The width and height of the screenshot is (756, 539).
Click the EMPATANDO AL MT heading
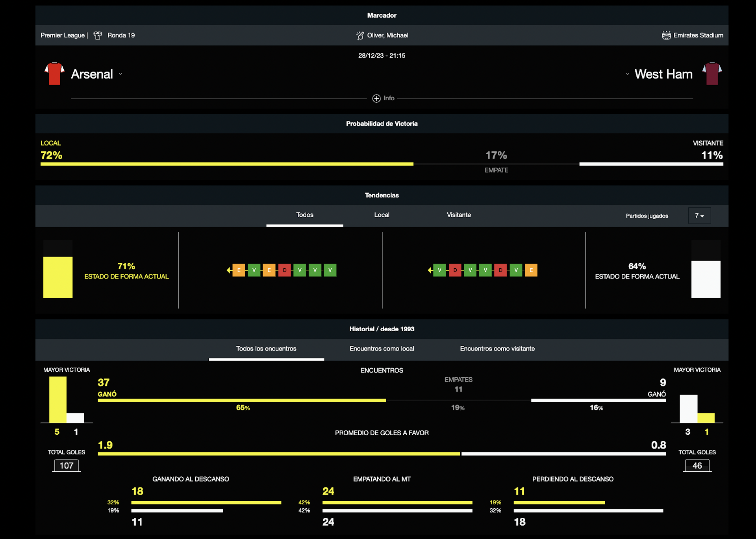382,479
